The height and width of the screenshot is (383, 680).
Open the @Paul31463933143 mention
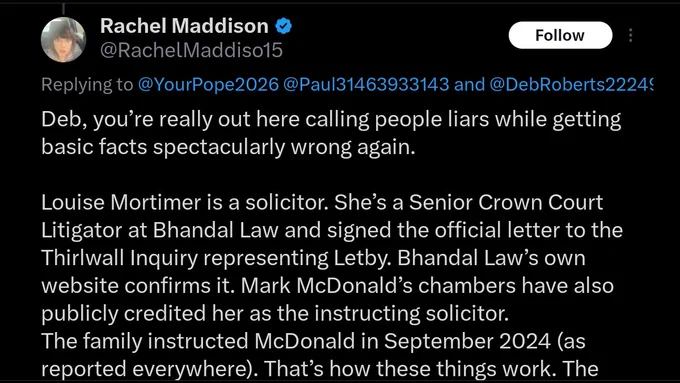366,84
